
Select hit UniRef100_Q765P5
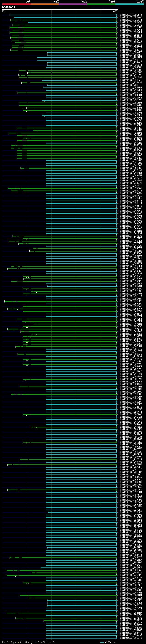click(131, 301)
